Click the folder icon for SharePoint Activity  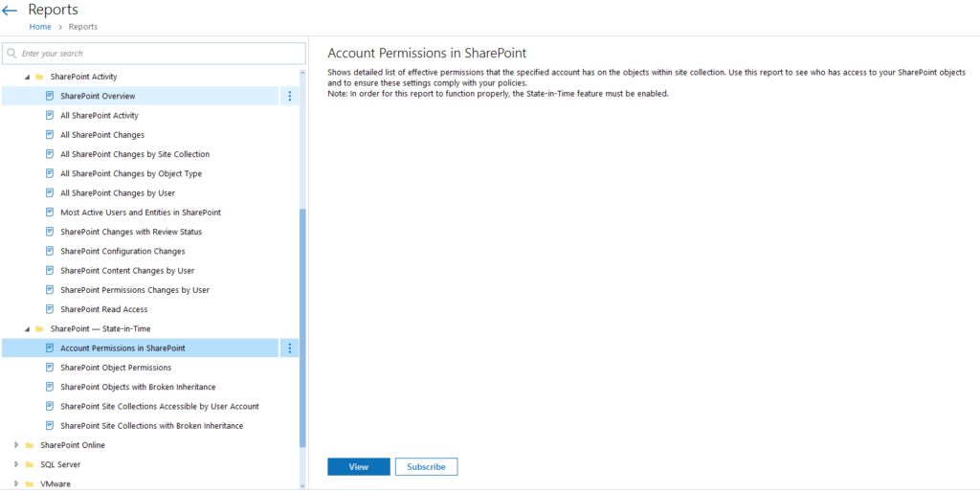tap(38, 77)
